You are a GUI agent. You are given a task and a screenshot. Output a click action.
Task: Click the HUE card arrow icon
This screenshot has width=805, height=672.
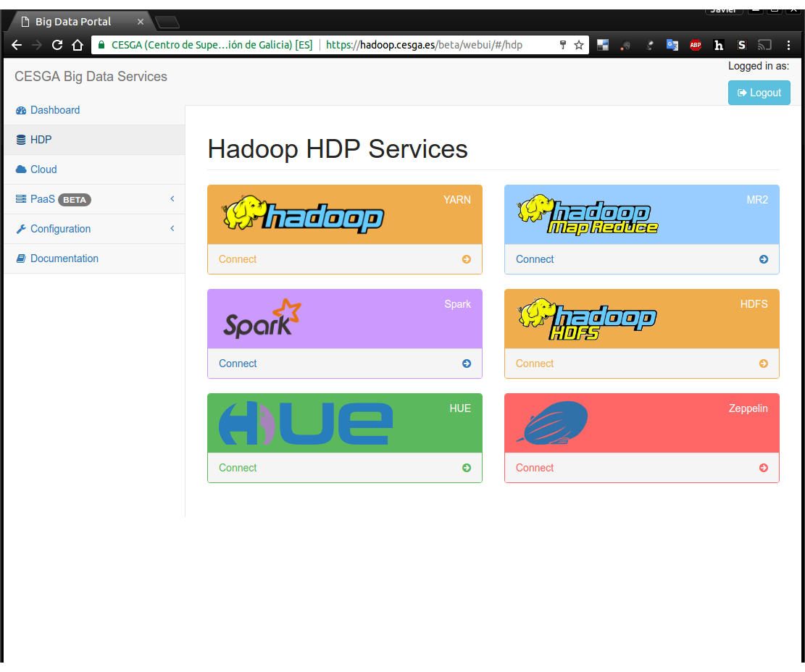(466, 468)
